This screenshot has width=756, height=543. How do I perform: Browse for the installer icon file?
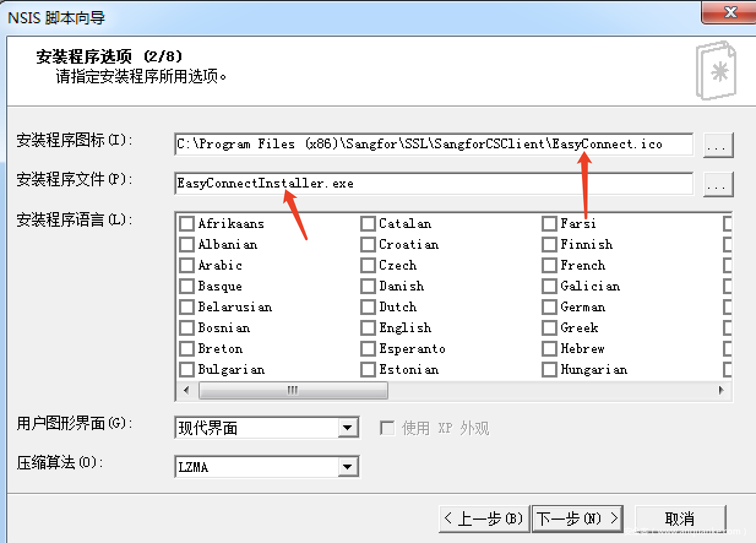pos(718,146)
